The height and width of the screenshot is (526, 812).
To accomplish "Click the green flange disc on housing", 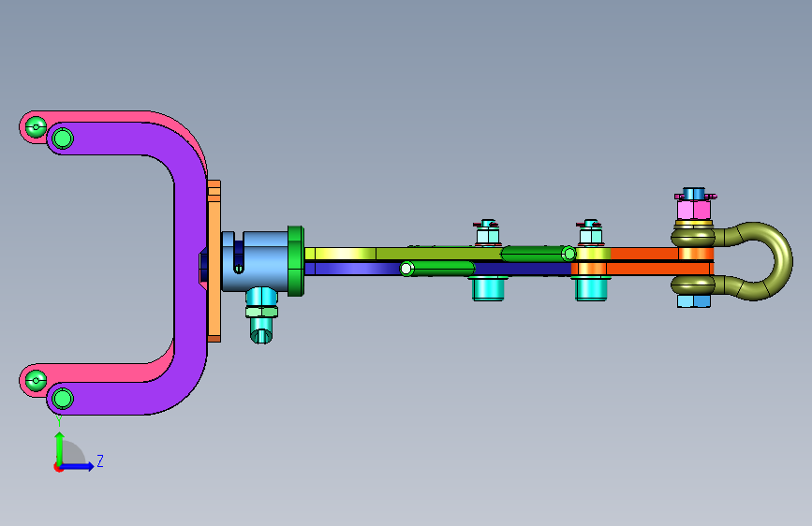I will [x=296, y=261].
